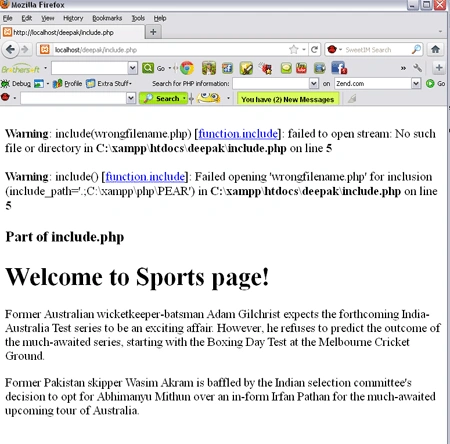Open the Extra Stuff menu
Viewport: 450px width, 444px height.
click(x=109, y=83)
